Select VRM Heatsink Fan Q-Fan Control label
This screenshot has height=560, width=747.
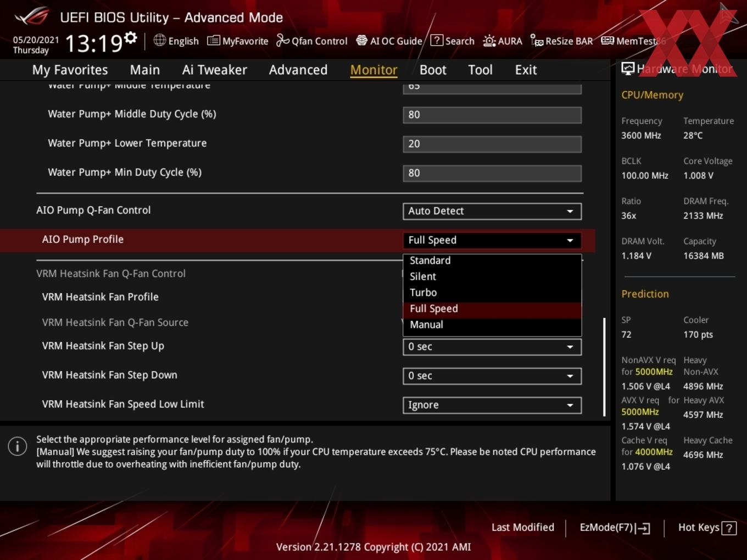pyautogui.click(x=111, y=273)
